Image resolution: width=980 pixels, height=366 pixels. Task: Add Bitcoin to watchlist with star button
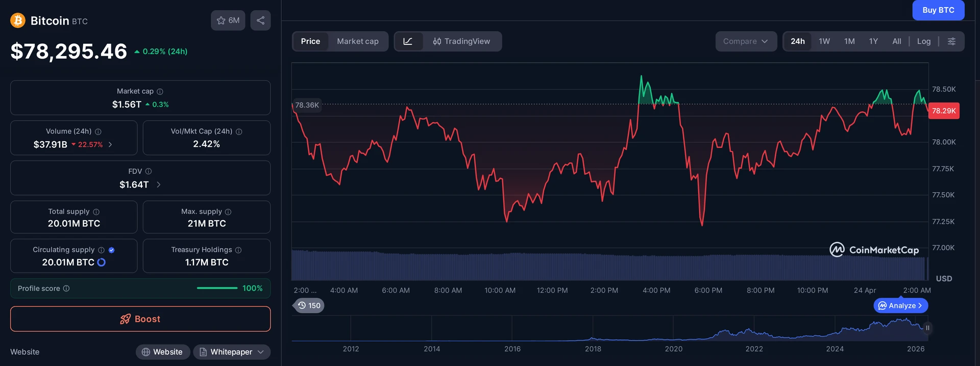coord(228,20)
